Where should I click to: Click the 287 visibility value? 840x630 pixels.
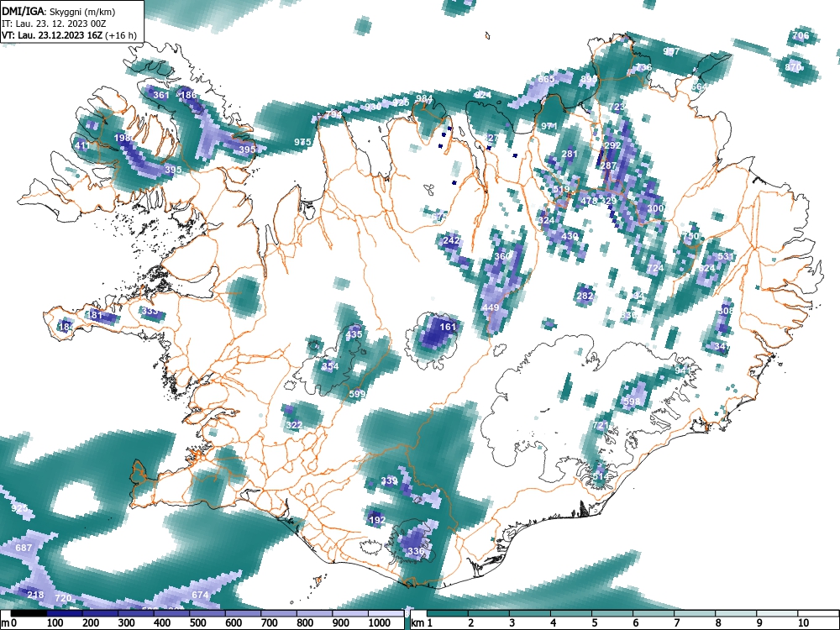pos(608,165)
